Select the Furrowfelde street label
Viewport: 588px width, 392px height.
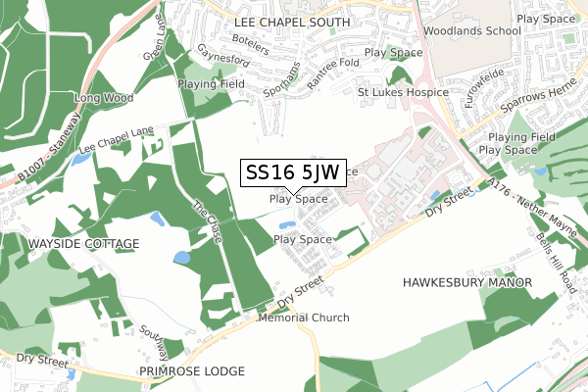coord(484,88)
